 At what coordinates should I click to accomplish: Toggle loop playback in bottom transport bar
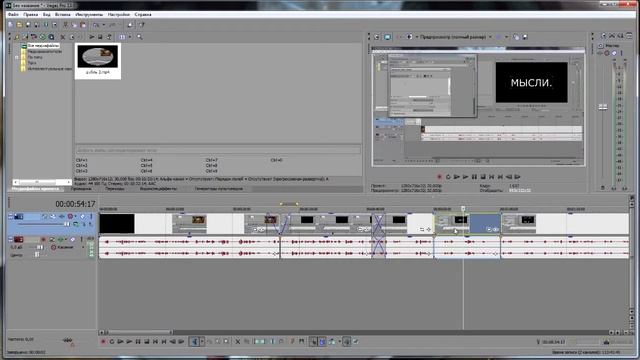click(112, 341)
